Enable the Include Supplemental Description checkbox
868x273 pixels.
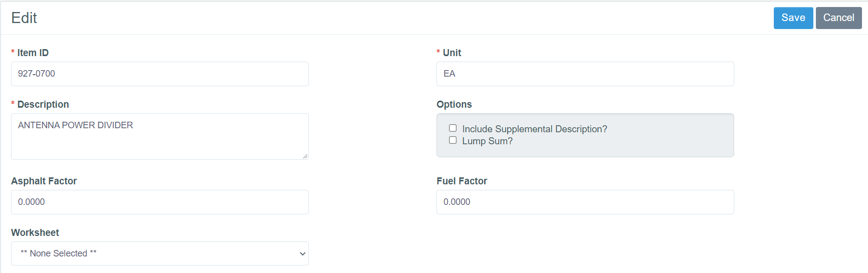[453, 128]
